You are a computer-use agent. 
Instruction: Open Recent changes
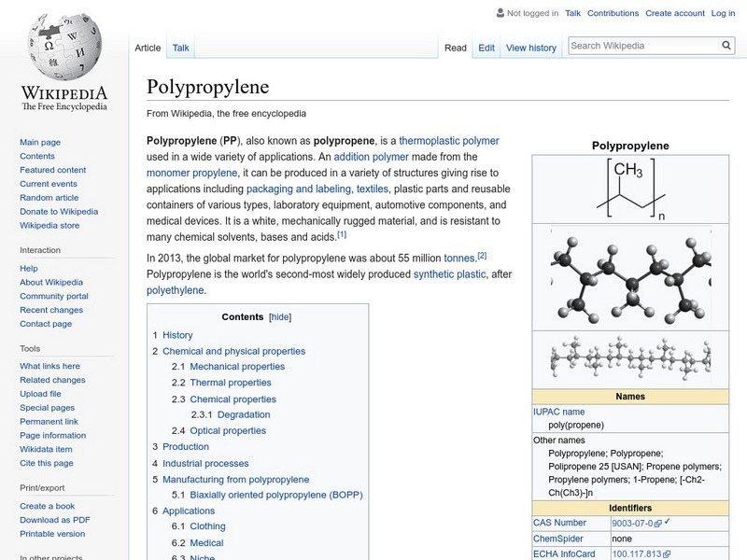51,310
